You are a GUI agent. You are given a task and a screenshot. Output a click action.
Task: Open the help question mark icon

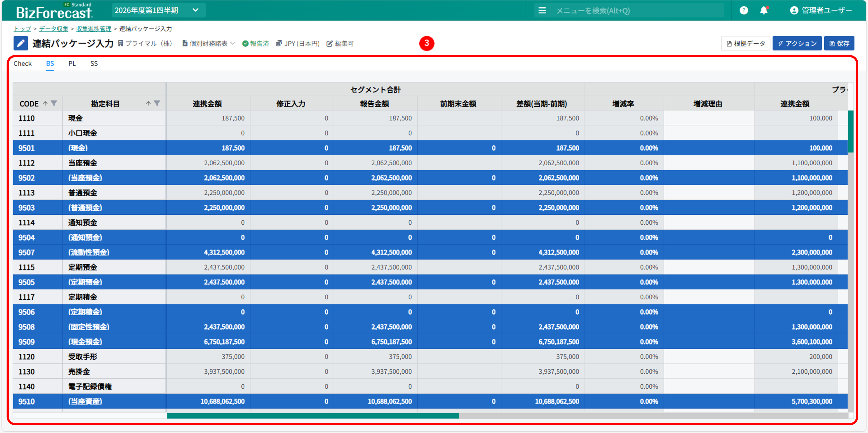coord(744,11)
